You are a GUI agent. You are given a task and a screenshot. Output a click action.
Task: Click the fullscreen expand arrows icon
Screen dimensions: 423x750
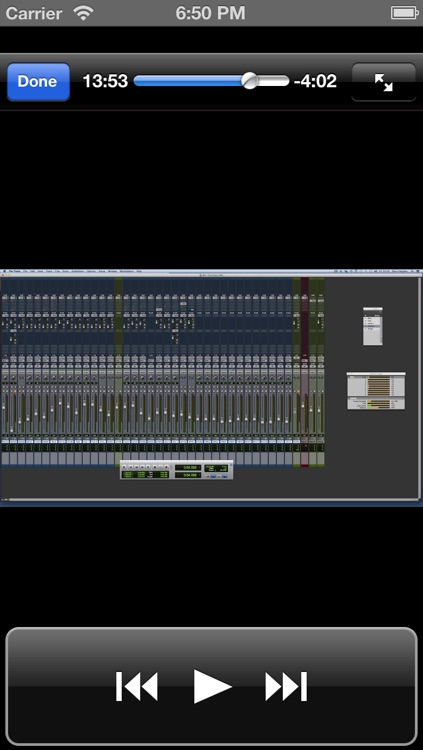pos(383,82)
